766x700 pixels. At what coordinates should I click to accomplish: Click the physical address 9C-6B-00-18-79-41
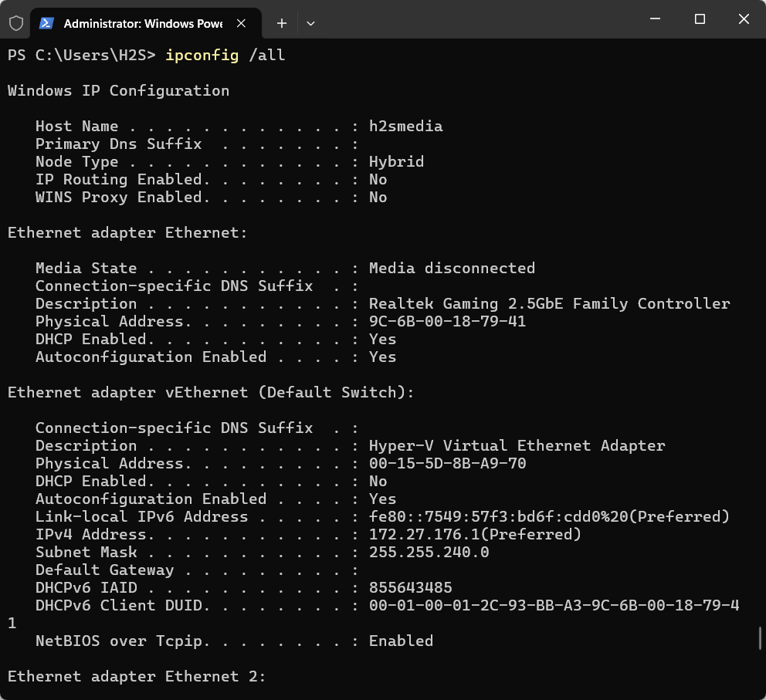pos(448,321)
